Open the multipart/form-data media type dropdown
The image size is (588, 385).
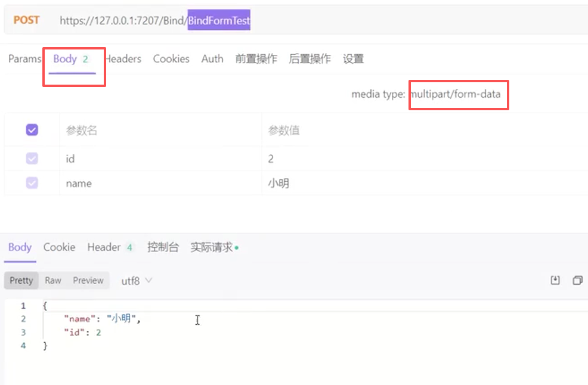coord(459,95)
